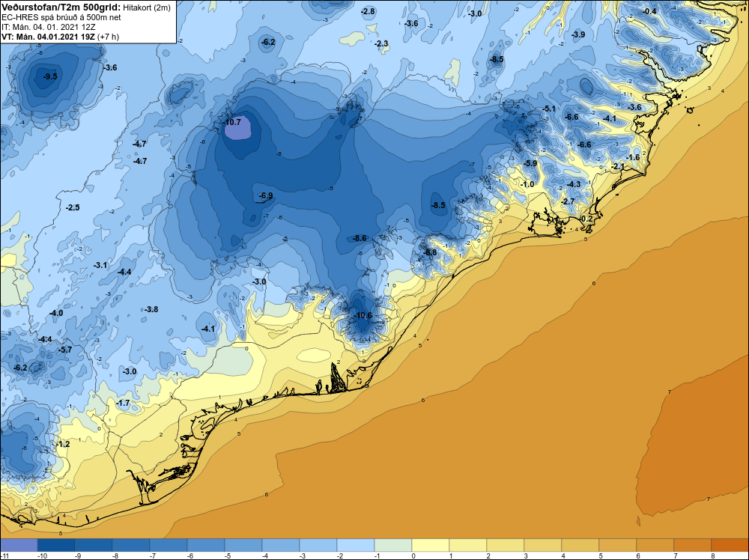Viewport: 749px width, 560px height.
Task: Select the legend swatch labeled 3
Action: click(x=542, y=545)
